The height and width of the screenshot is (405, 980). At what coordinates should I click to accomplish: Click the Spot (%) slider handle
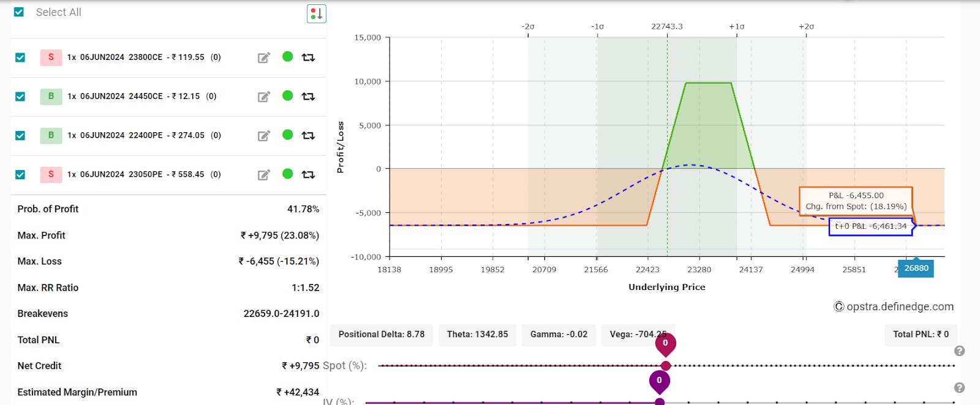click(x=666, y=366)
